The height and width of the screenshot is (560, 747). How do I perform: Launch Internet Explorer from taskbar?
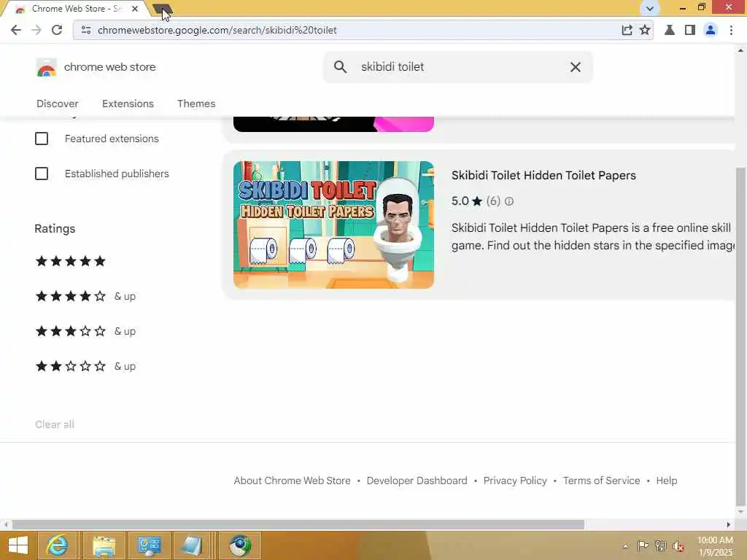pyautogui.click(x=57, y=545)
